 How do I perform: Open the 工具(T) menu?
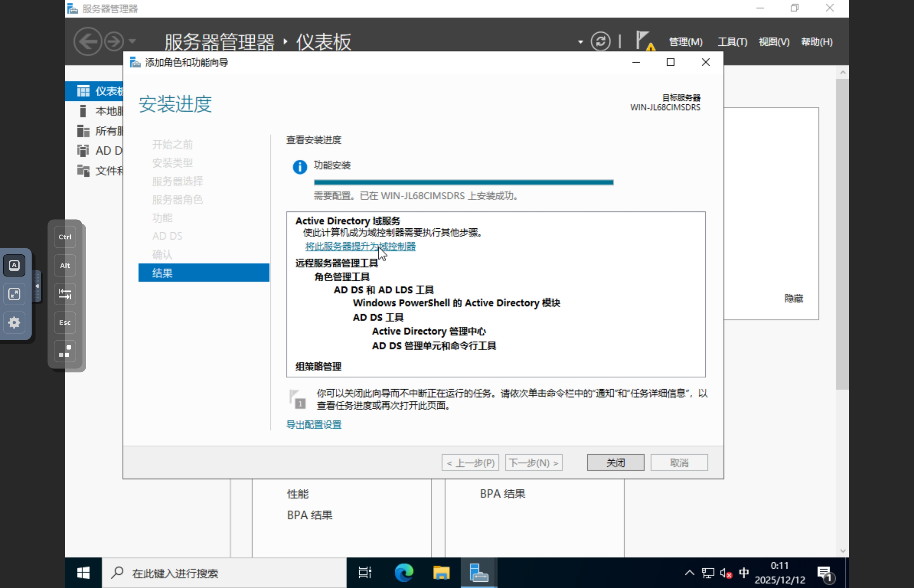coord(732,42)
